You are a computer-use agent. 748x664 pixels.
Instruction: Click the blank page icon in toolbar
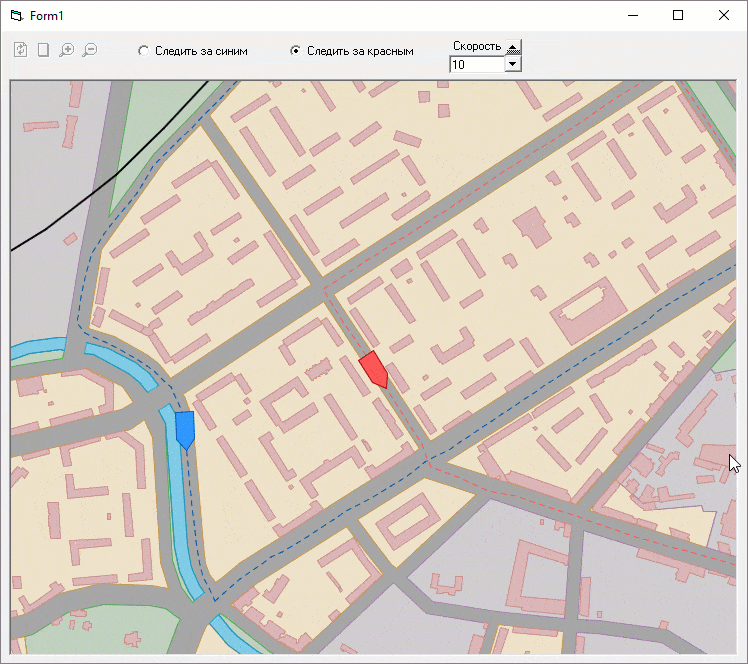tap(43, 50)
